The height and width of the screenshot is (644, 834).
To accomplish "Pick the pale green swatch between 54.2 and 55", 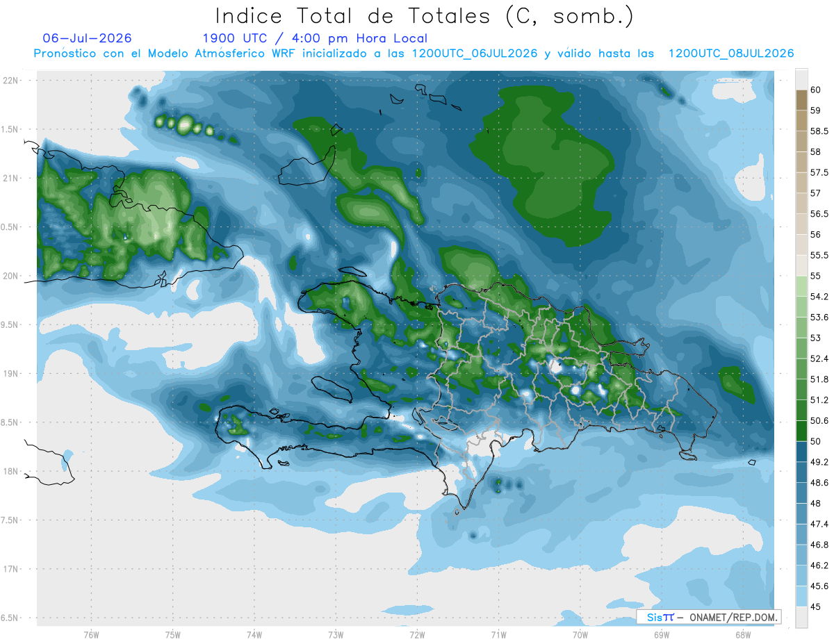I will pyautogui.click(x=801, y=286).
